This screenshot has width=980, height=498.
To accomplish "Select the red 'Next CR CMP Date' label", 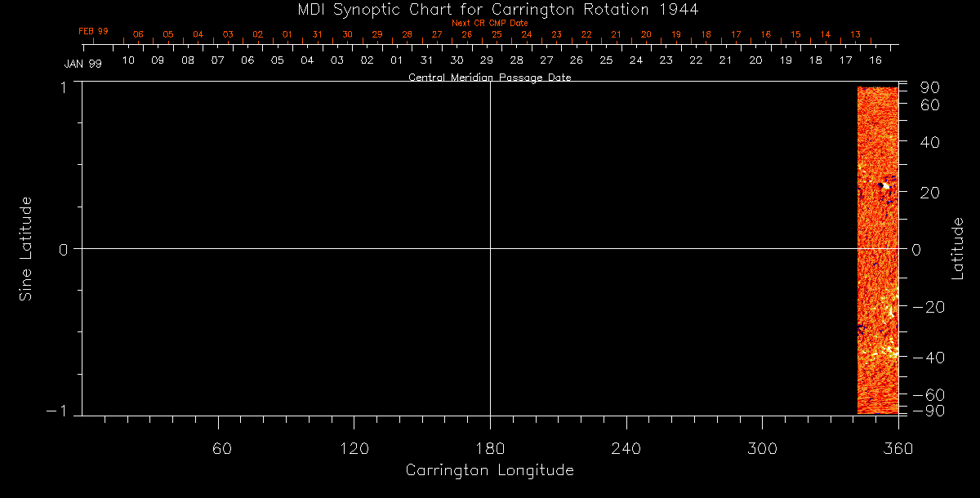I will coord(490,23).
